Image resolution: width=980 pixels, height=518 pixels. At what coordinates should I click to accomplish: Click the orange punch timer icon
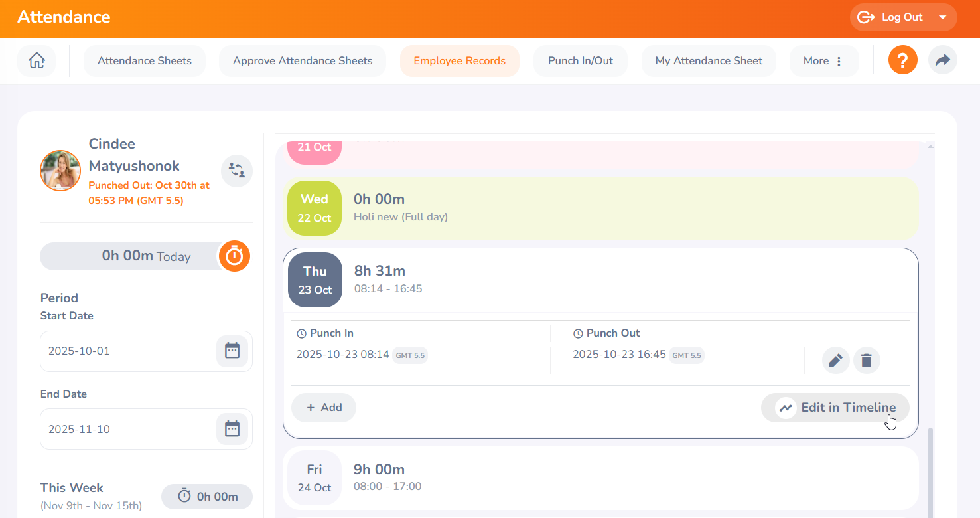(234, 256)
